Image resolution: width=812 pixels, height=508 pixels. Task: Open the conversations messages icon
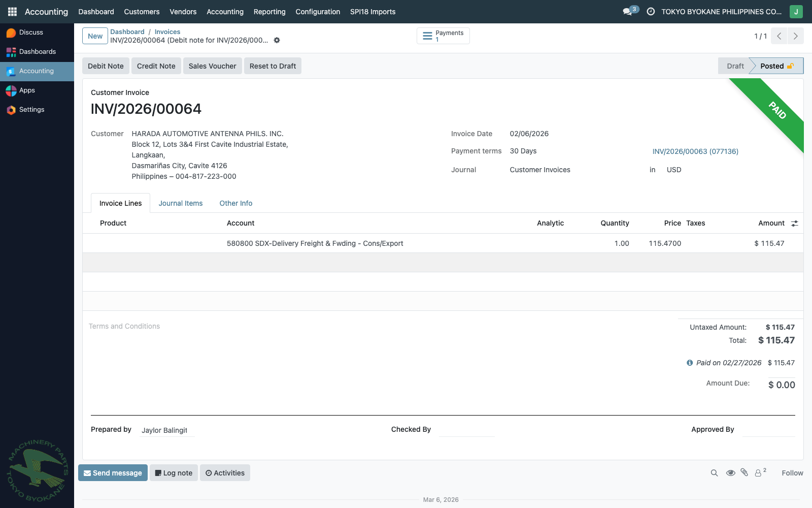tap(628, 12)
